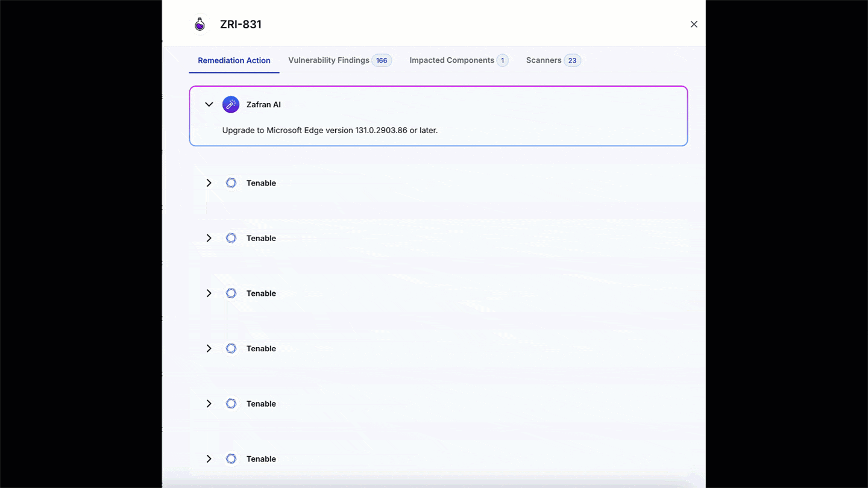This screenshot has height=488, width=868.
Task: Click the purple flask icon beside ZRI-831
Action: pos(200,25)
